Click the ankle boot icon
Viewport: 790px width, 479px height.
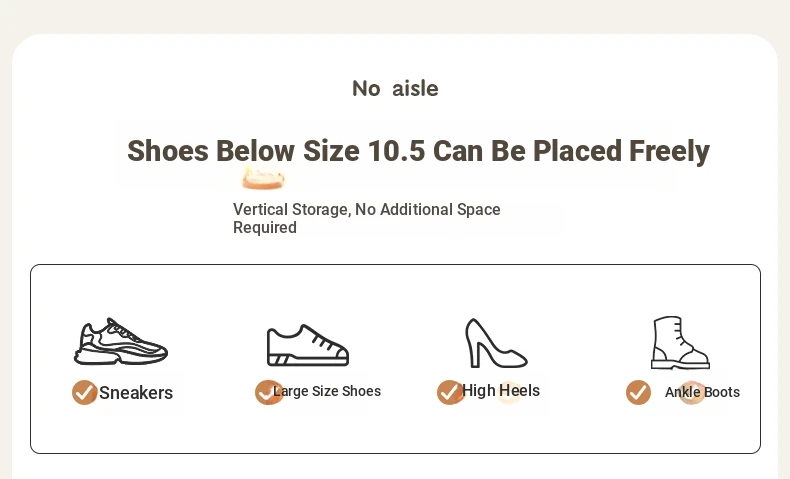[x=680, y=343]
